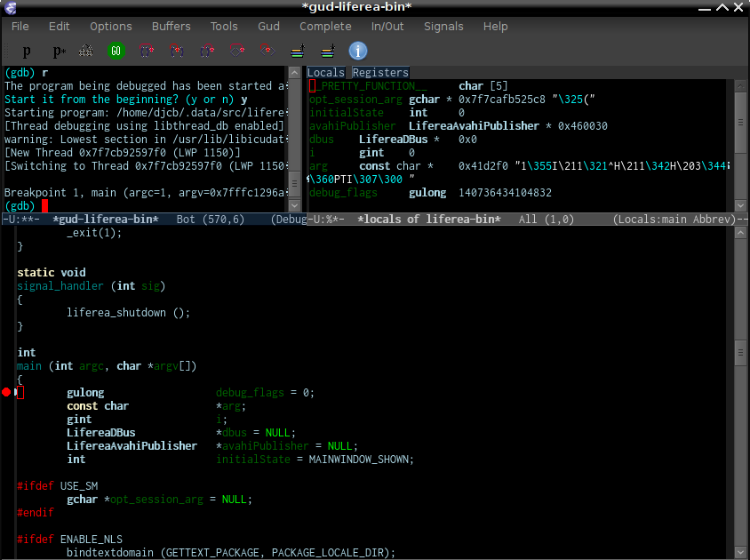Switch to the Locals tab

(326, 72)
